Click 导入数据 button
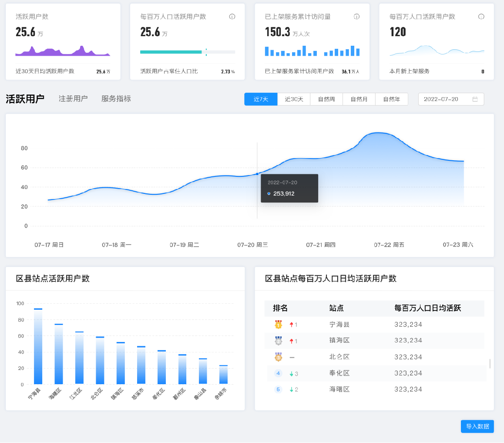504x443 pixels. [x=477, y=426]
